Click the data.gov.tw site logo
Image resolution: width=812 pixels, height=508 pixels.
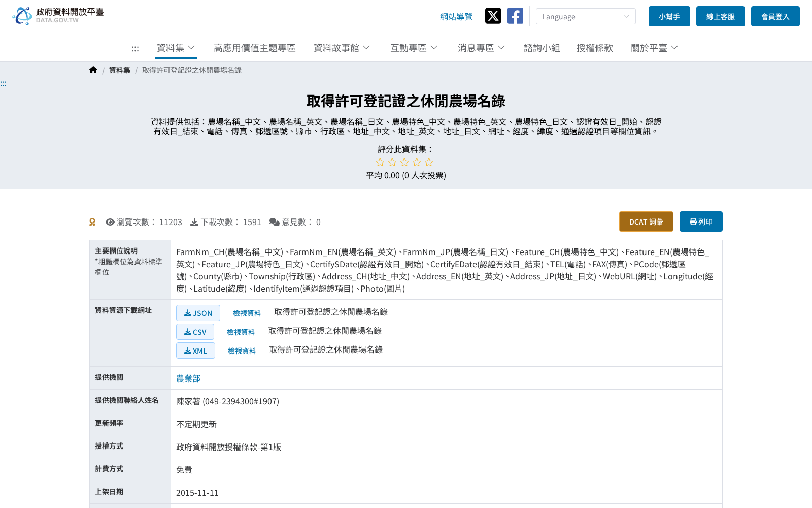point(58,16)
